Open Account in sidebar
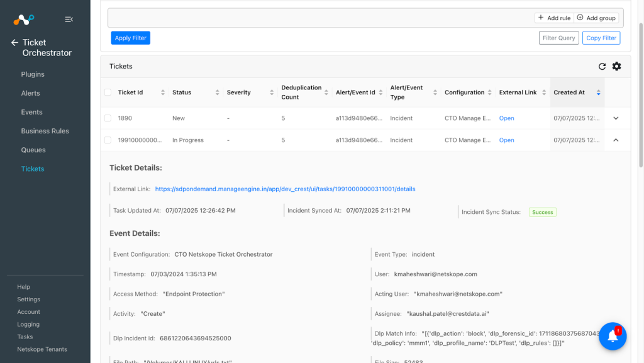The image size is (644, 363). point(28,311)
